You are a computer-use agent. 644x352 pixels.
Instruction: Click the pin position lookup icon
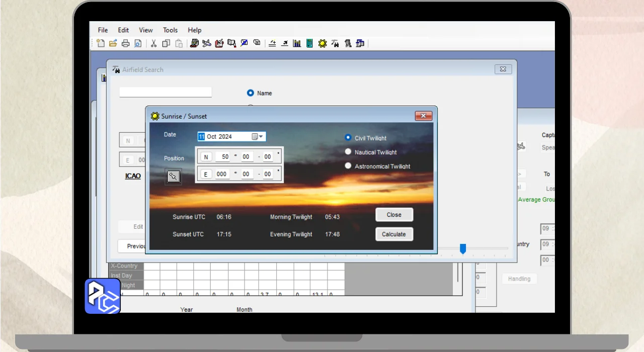pyautogui.click(x=173, y=176)
